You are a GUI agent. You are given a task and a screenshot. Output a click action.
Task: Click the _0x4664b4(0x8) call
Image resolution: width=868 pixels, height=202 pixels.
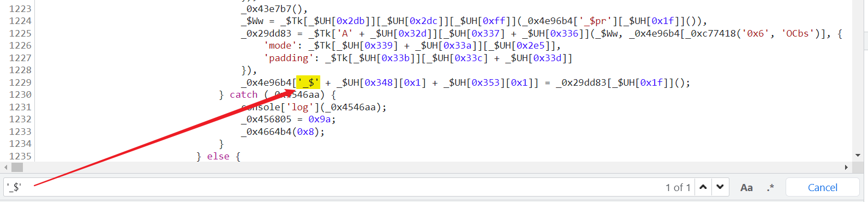[x=280, y=132]
